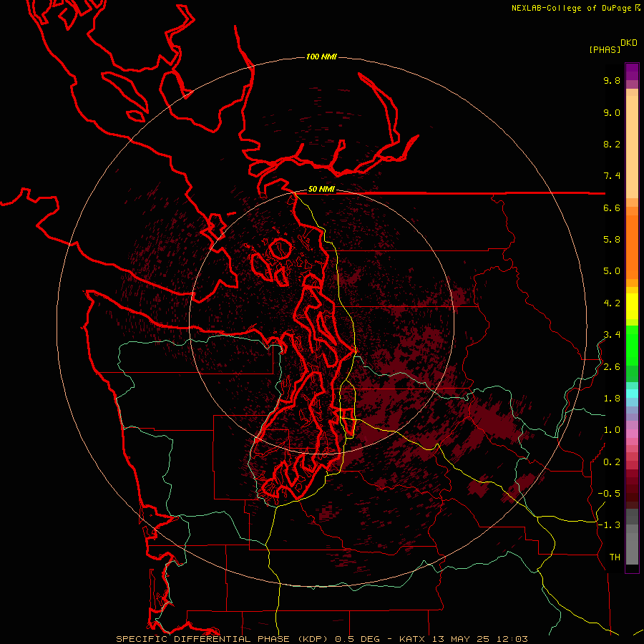
Task: Pick the bright green color bar band
Action: click(x=632, y=345)
